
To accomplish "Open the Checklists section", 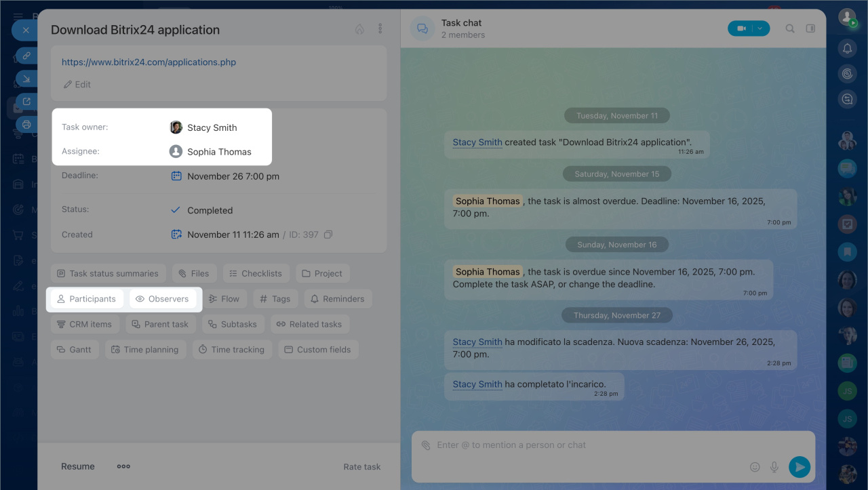I will tap(256, 274).
